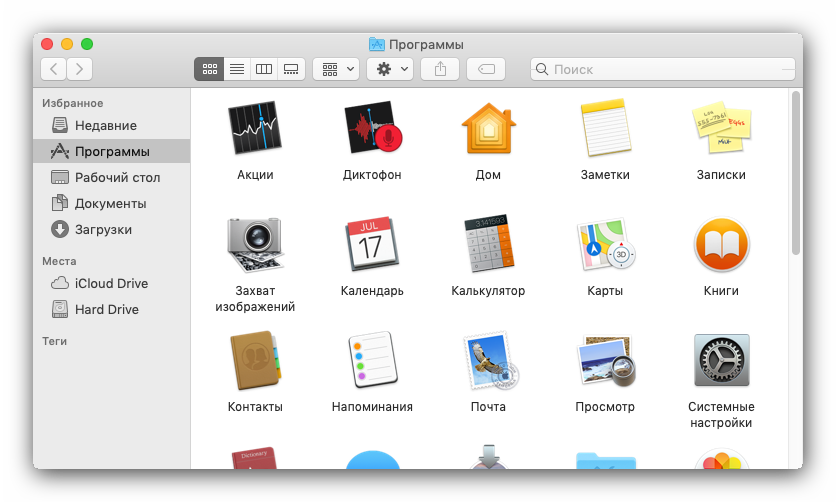Click the Места section header

click(59, 261)
